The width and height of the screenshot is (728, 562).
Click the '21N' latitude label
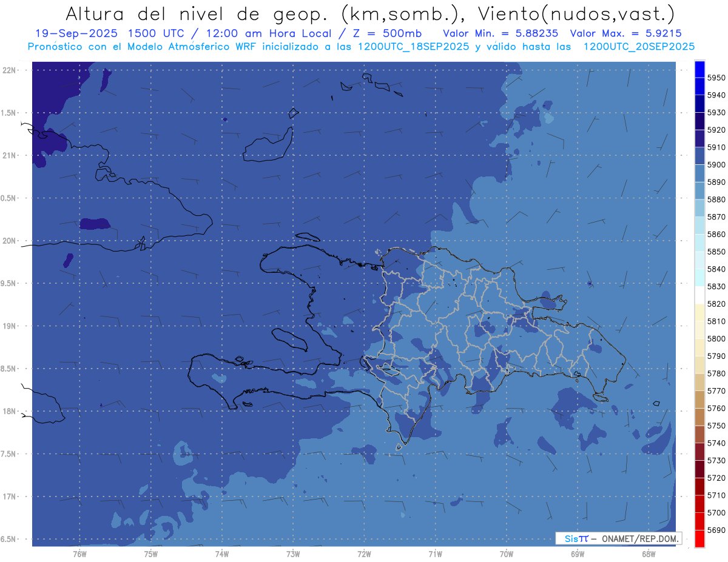pyautogui.click(x=9, y=156)
